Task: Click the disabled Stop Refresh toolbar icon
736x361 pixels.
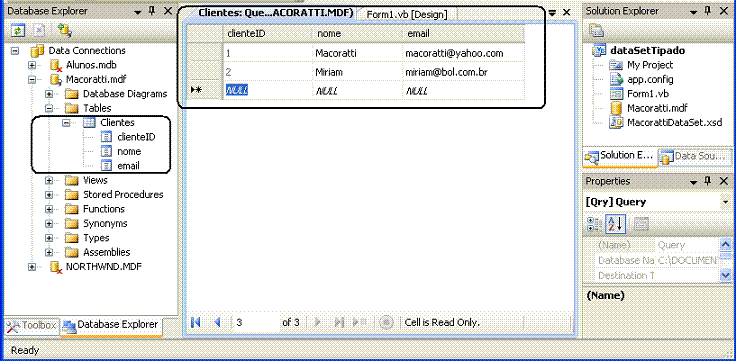Action: tap(40, 31)
